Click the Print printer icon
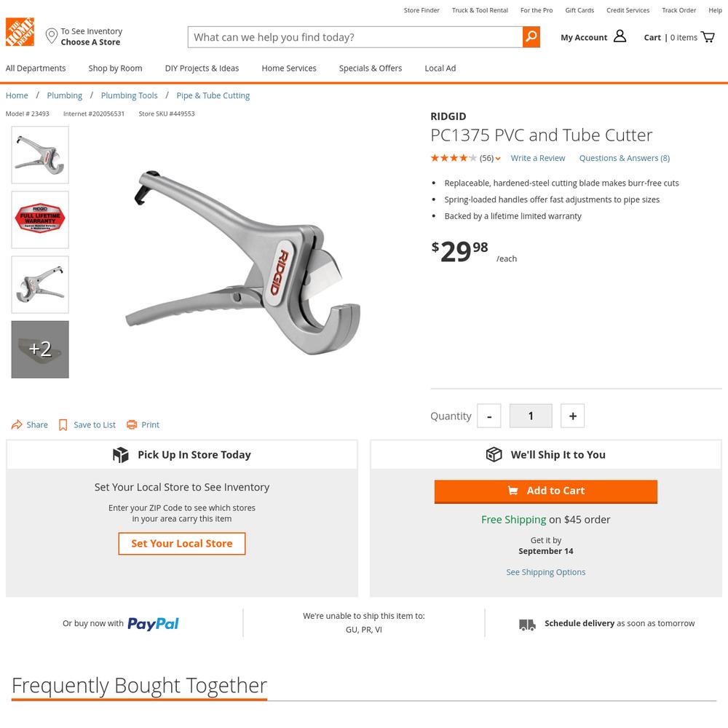The height and width of the screenshot is (728, 728). click(x=132, y=424)
